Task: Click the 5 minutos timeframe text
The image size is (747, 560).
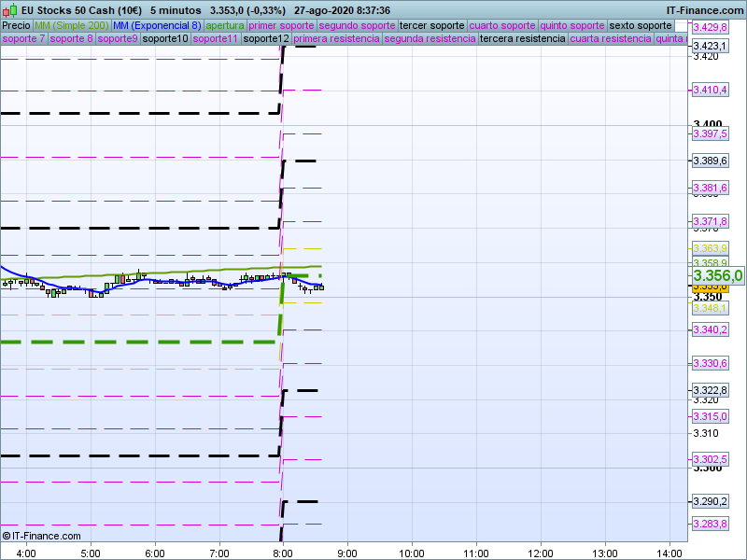Action: (176, 9)
